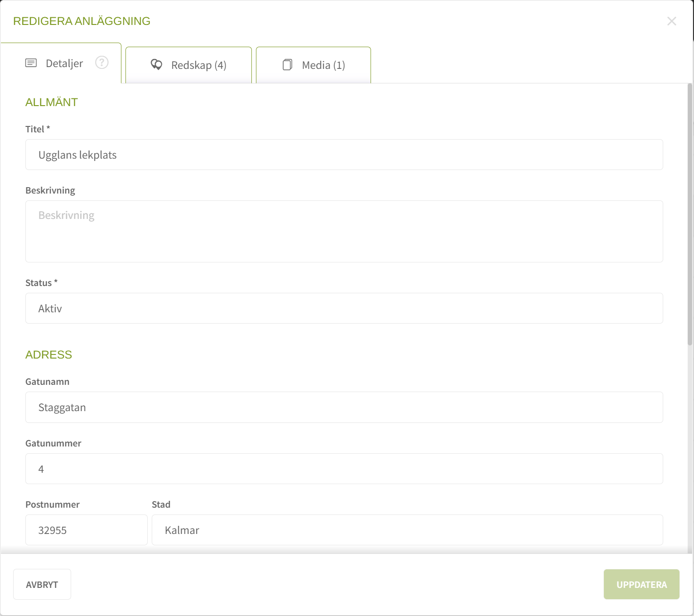The width and height of the screenshot is (694, 616).
Task: Open the Status dropdown showing Aktiv
Action: pyautogui.click(x=344, y=308)
